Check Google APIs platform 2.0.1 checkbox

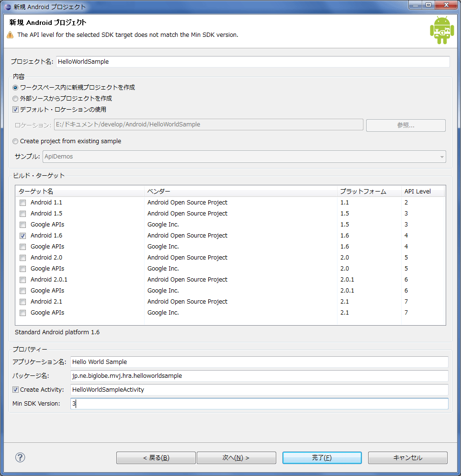click(x=23, y=291)
